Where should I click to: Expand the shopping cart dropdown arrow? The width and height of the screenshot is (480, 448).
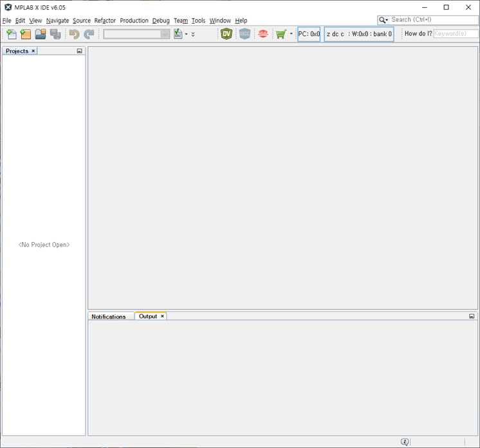pos(291,33)
